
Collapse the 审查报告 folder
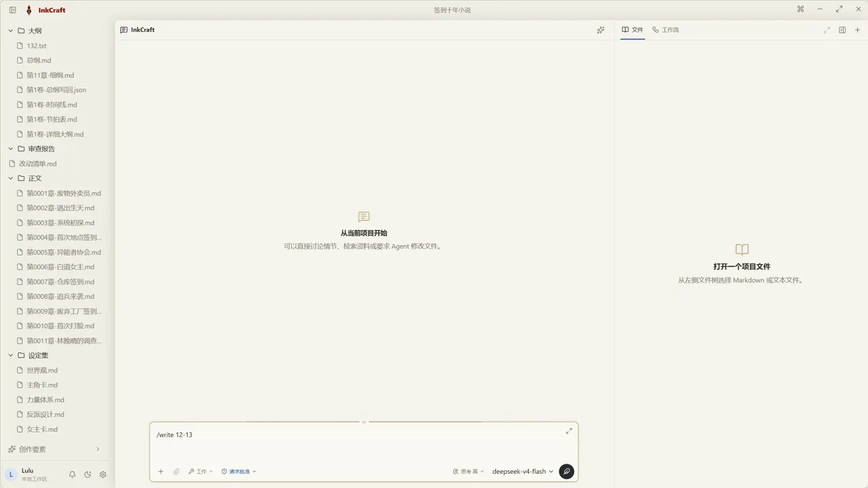[x=11, y=148]
